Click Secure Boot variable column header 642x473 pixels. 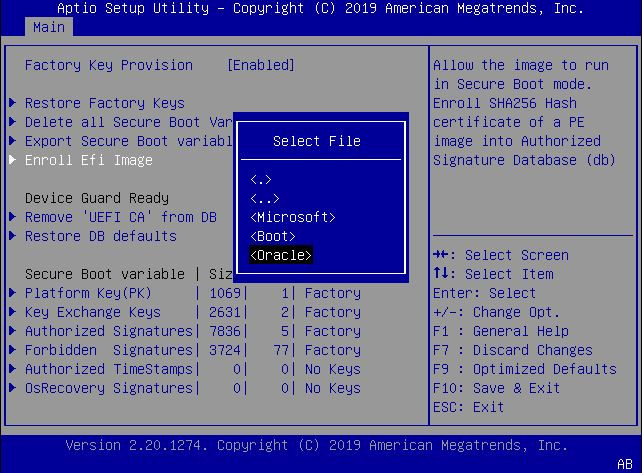click(x=105, y=274)
